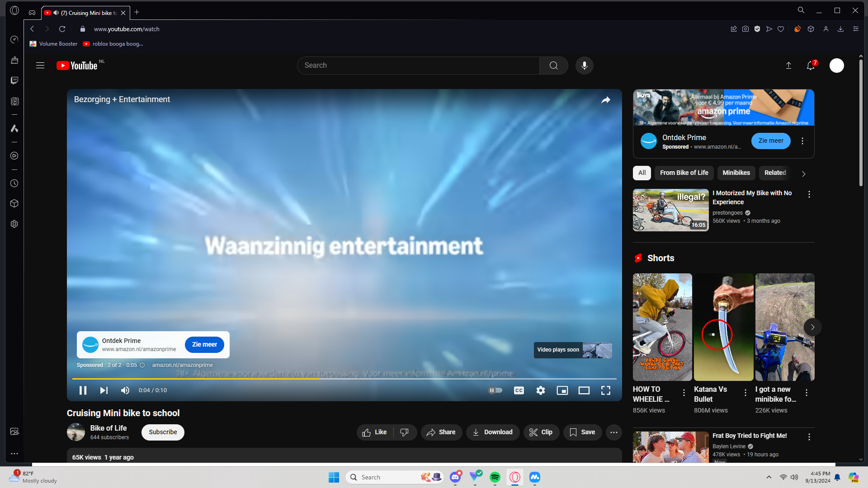868x488 pixels.
Task: Open more actions menu below video
Action: (x=614, y=432)
